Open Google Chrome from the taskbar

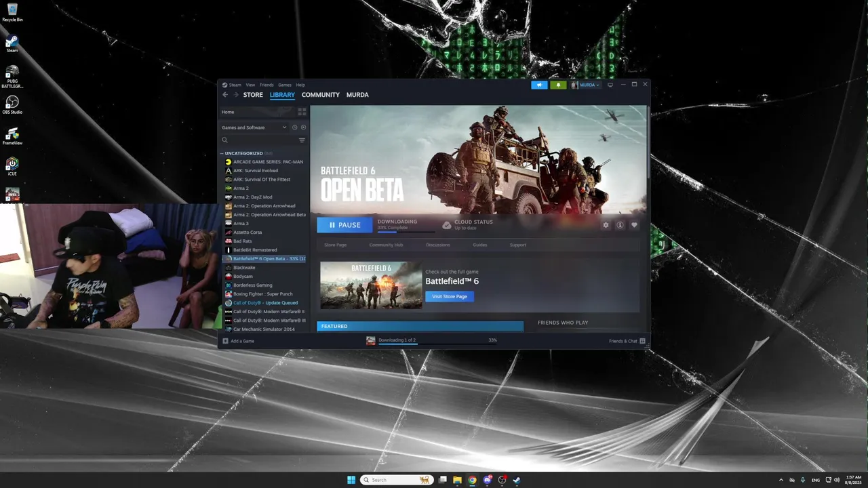(472, 480)
